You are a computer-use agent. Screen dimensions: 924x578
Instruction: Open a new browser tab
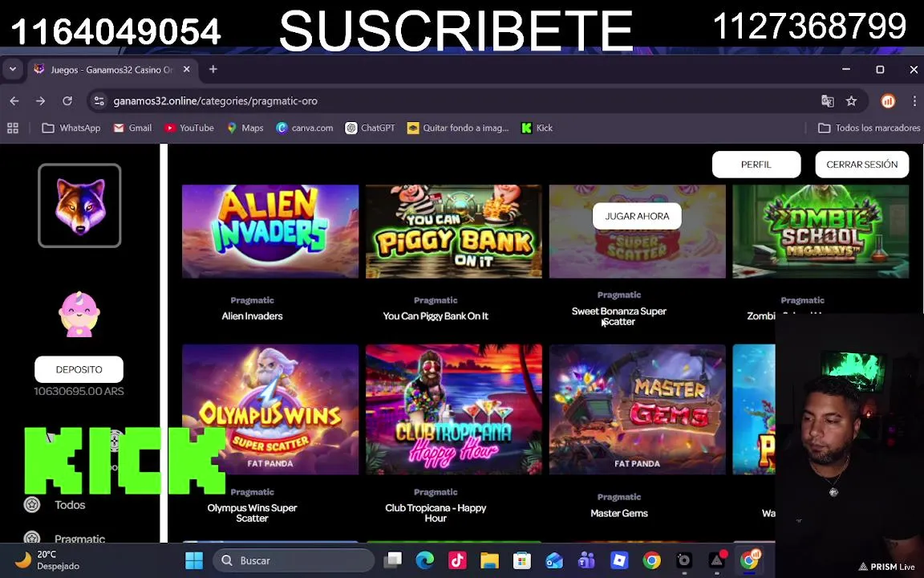213,70
